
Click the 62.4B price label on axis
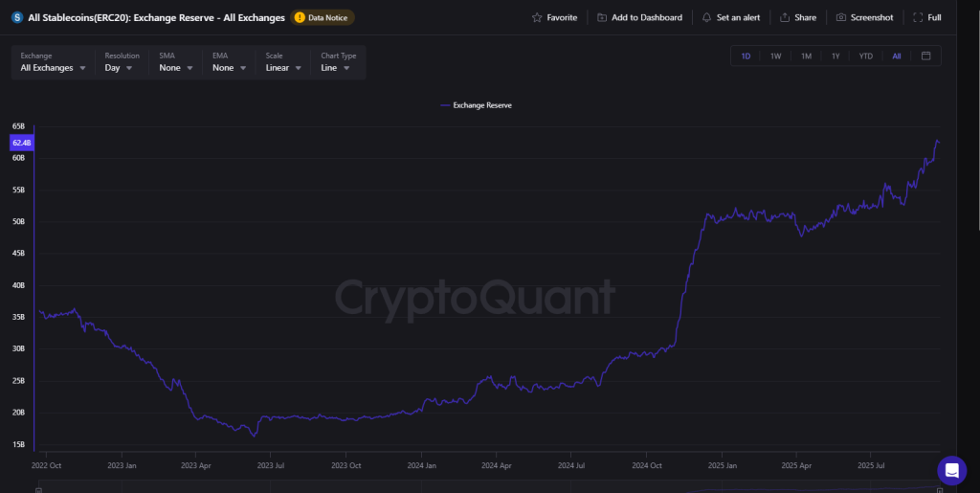click(21, 143)
